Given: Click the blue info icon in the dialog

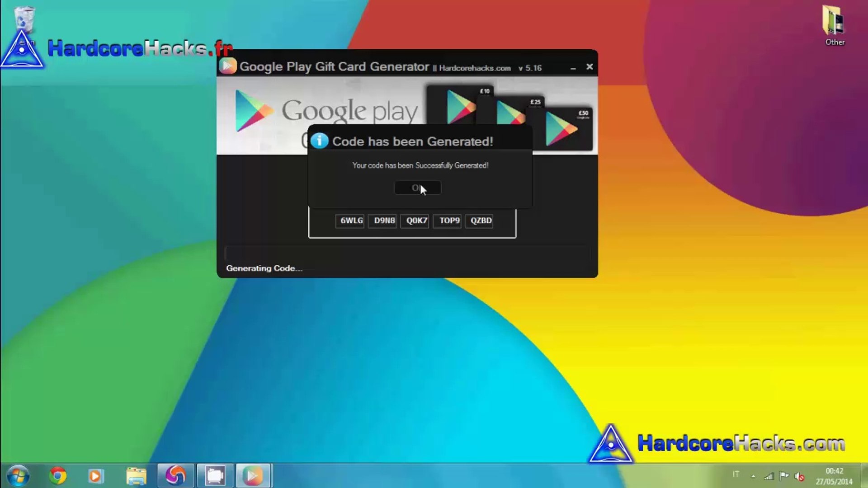Looking at the screenshot, I should [x=319, y=141].
